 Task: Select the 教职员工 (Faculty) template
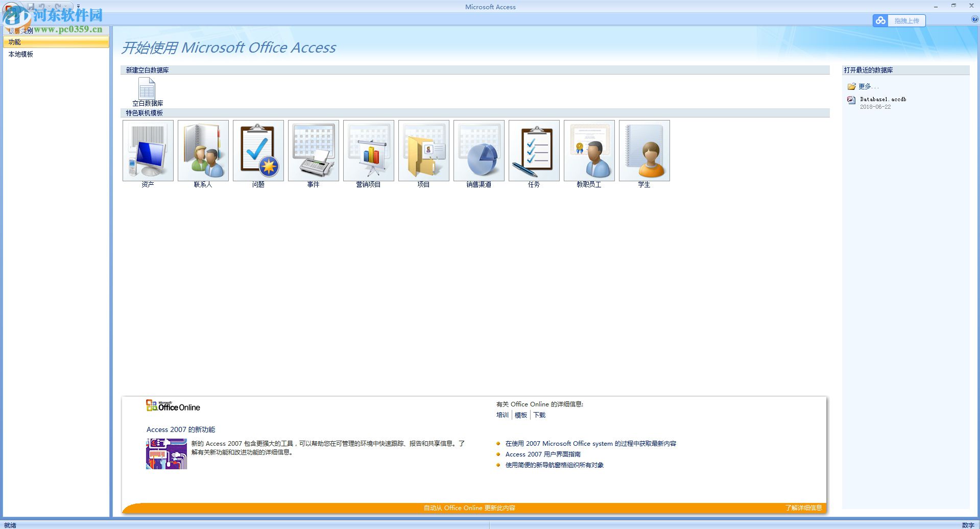(x=589, y=150)
